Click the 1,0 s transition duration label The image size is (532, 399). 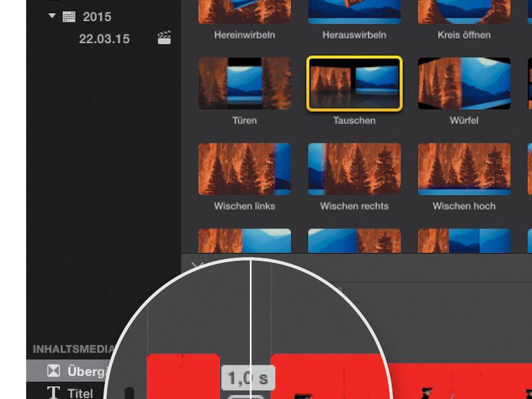click(248, 378)
